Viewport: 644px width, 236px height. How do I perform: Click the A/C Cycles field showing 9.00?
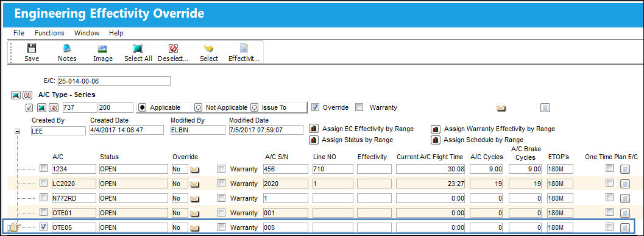pyautogui.click(x=487, y=169)
